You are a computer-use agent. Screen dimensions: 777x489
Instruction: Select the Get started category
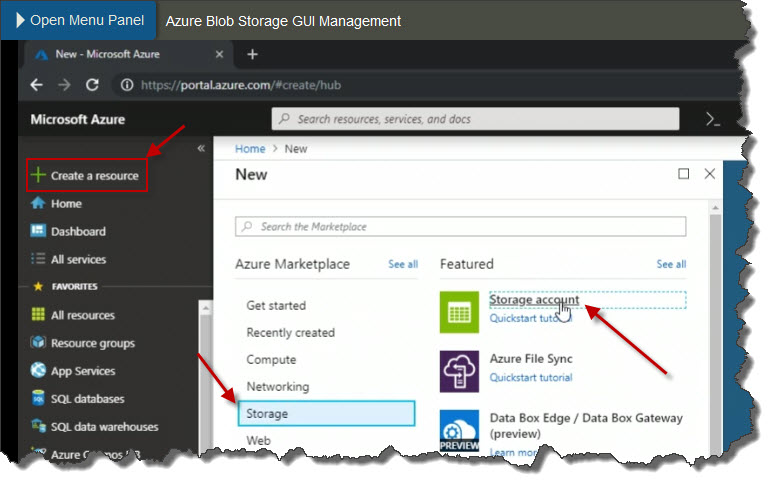point(276,306)
